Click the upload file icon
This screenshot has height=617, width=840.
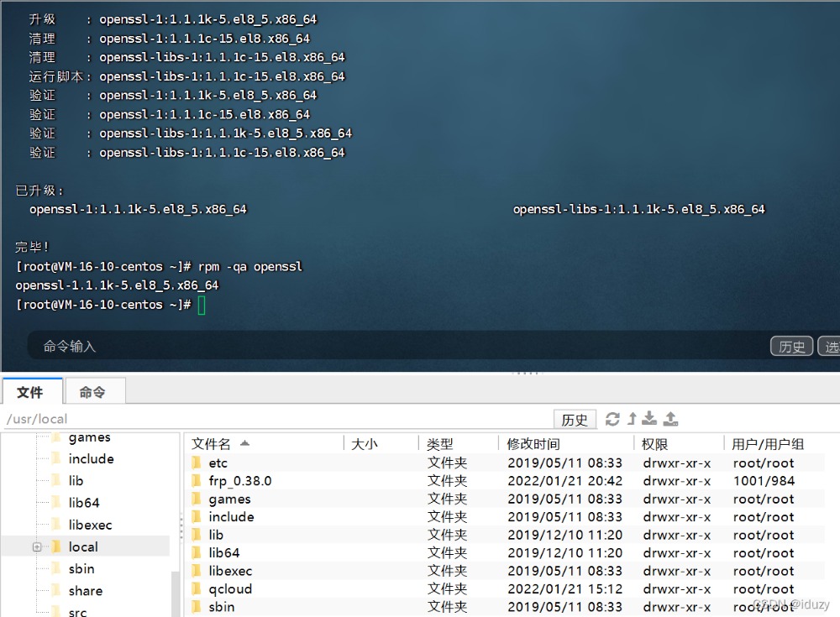click(670, 419)
